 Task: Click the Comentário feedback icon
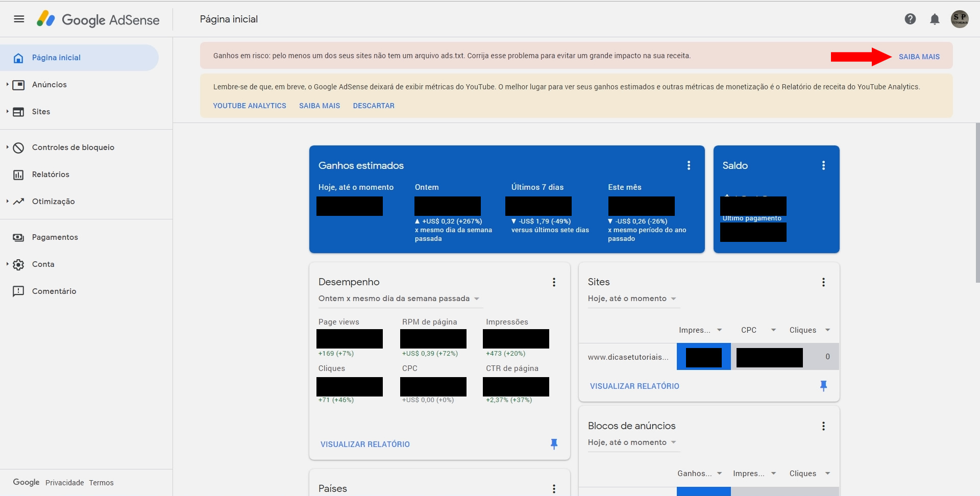(18, 291)
